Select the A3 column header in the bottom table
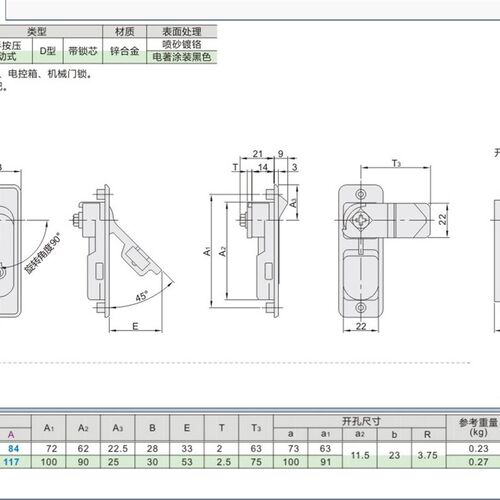 [x=118, y=428]
